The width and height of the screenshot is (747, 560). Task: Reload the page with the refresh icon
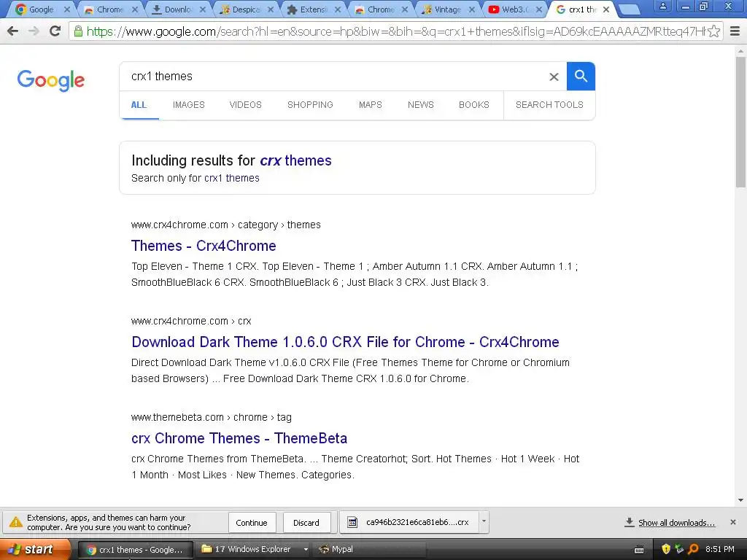[55, 31]
